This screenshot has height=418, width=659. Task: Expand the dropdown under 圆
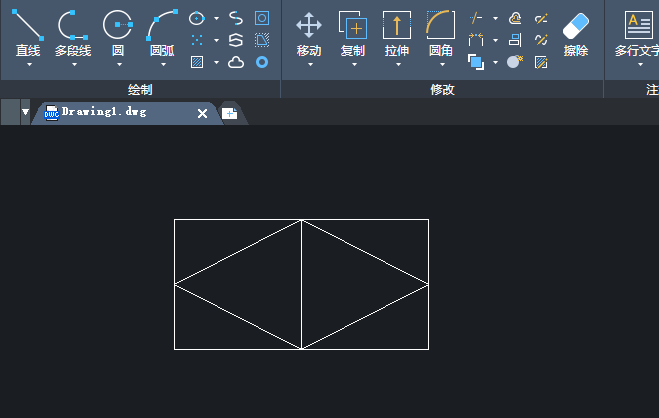coord(119,64)
